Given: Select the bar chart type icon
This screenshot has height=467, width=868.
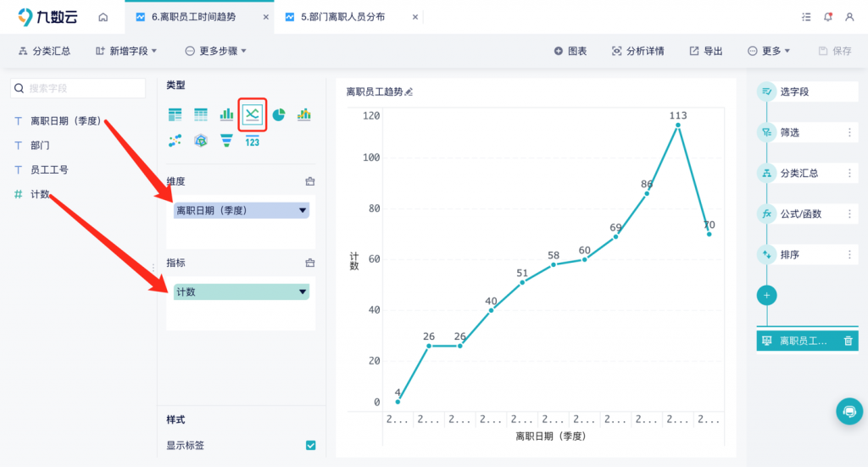Looking at the screenshot, I should pos(226,114).
